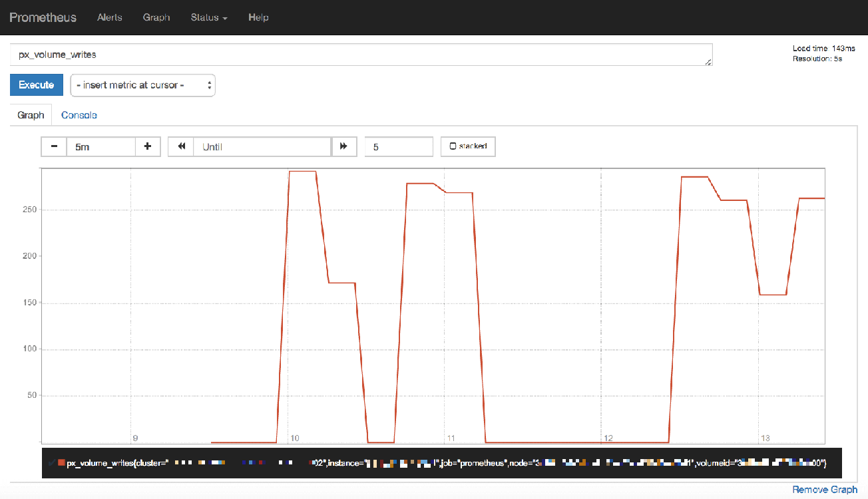Viewport: 868px width, 499px height.
Task: Open the insert metric at cursor selector
Action: [x=142, y=85]
